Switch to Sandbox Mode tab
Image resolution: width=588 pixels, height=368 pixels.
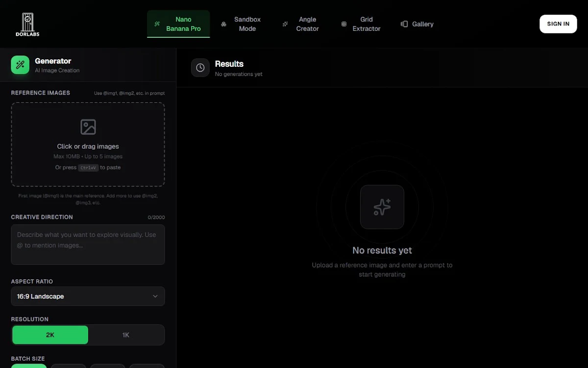pos(241,24)
